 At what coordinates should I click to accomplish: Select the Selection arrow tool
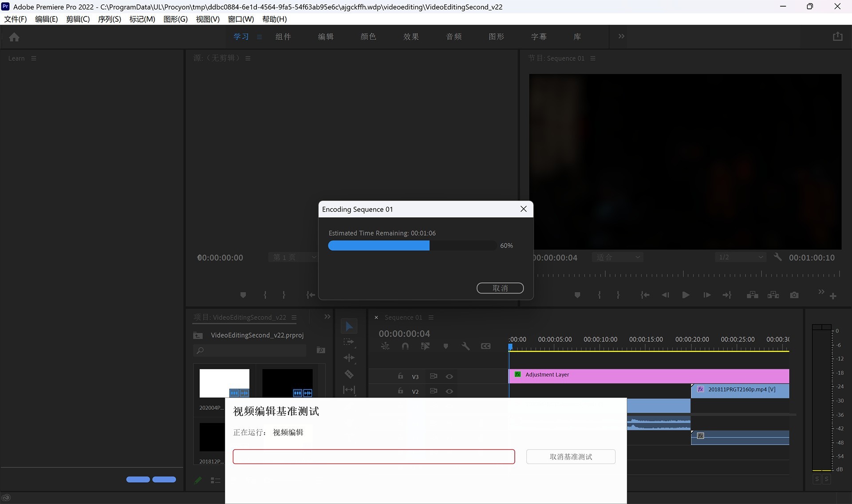[x=349, y=327]
